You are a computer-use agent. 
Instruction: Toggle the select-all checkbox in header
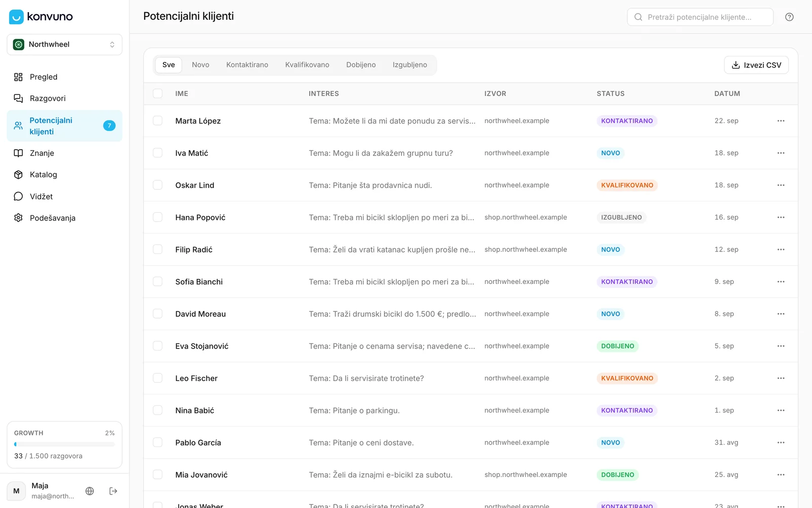point(158,93)
